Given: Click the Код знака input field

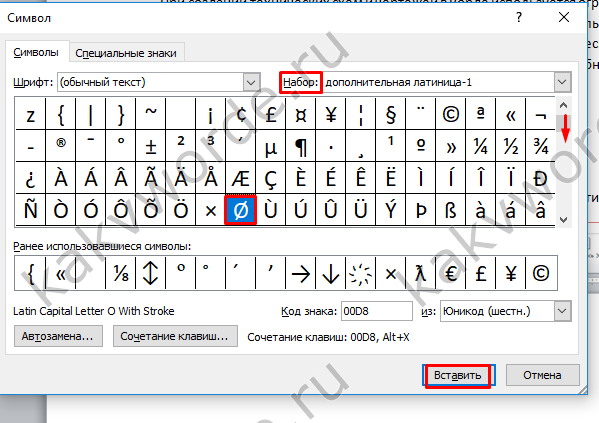Looking at the screenshot, I should coord(376,311).
